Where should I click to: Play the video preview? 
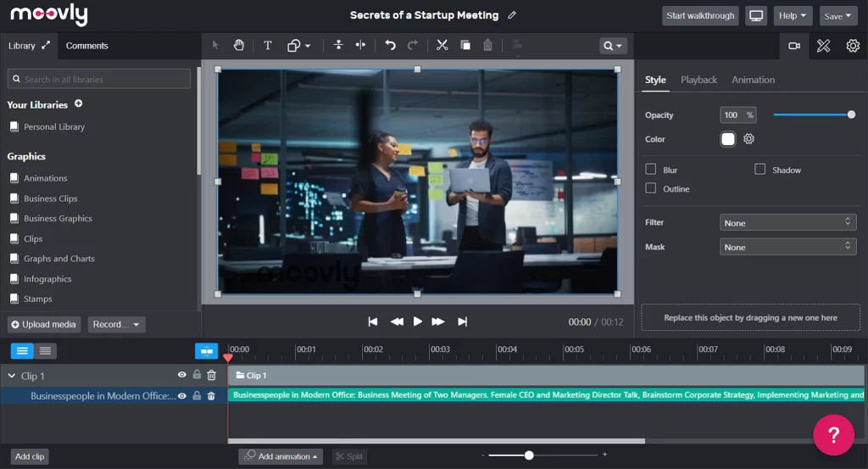417,321
